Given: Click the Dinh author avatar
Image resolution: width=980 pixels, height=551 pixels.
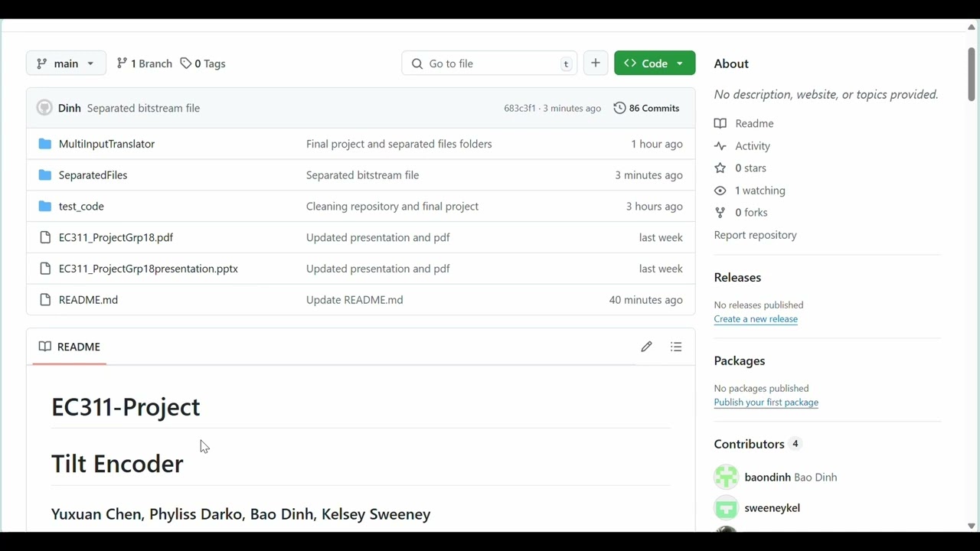Looking at the screenshot, I should [44, 108].
